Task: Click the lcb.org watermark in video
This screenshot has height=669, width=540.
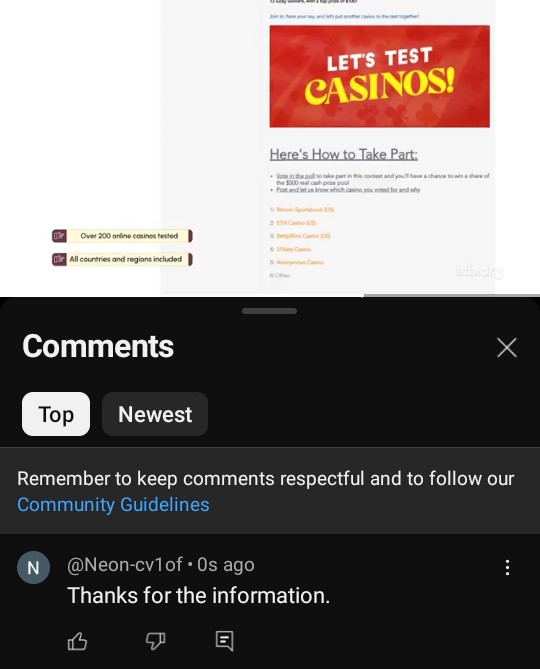Action: pyautogui.click(x=480, y=271)
